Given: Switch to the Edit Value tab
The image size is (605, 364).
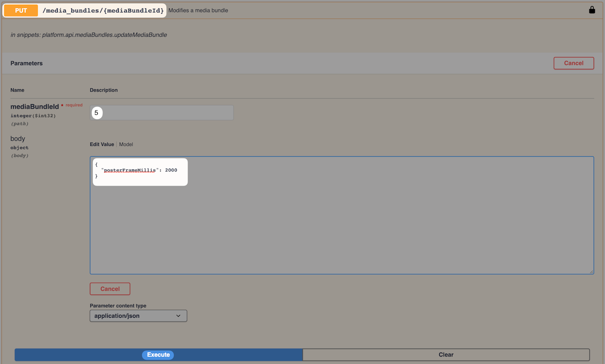Looking at the screenshot, I should point(102,144).
